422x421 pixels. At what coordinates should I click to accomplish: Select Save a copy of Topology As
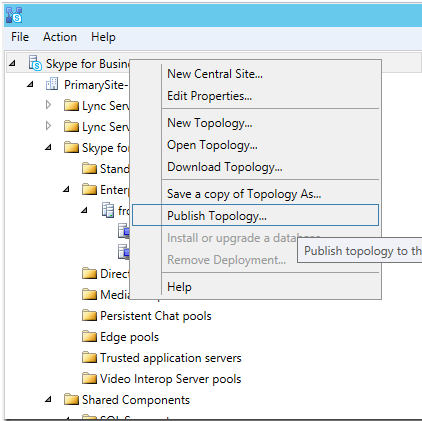(x=255, y=194)
